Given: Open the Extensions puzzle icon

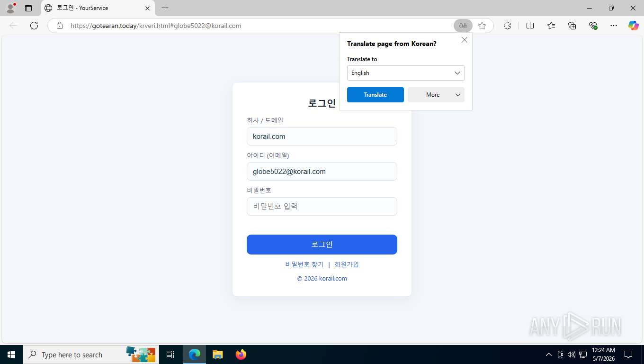Looking at the screenshot, I should click(x=507, y=26).
